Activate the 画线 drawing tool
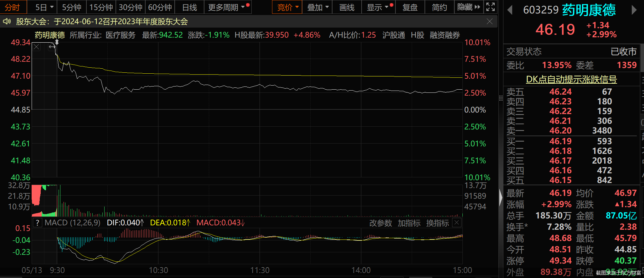This screenshot has height=278, width=644. pos(347,7)
